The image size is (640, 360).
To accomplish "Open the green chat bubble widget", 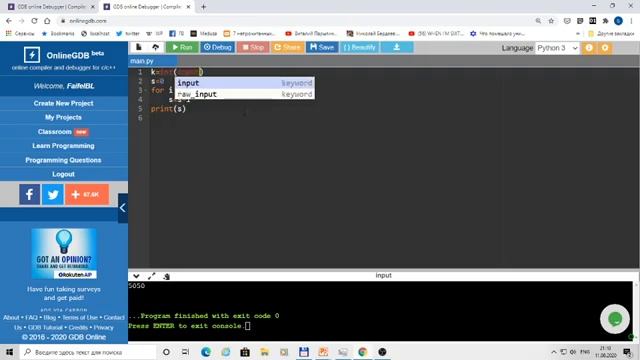I will pos(615,319).
